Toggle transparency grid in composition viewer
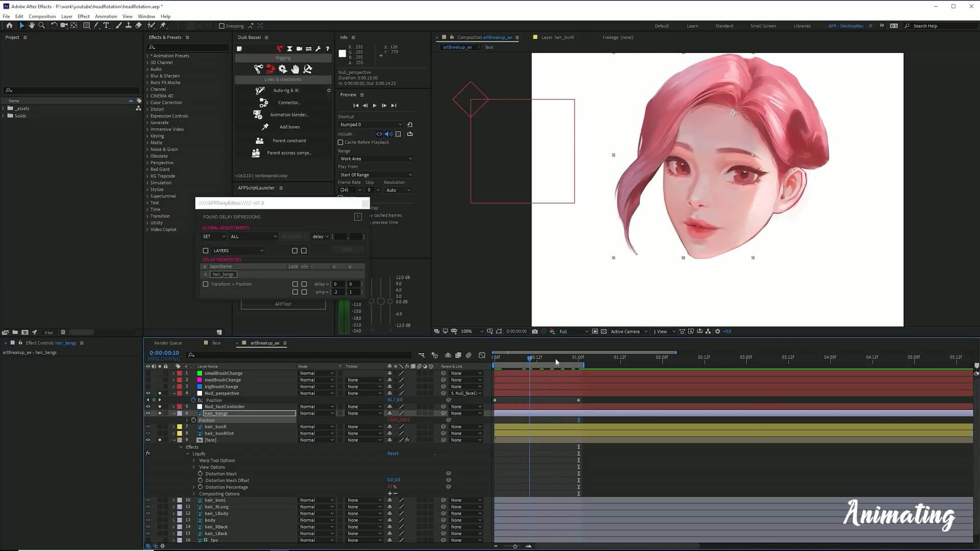This screenshot has width=980, height=551. click(604, 332)
